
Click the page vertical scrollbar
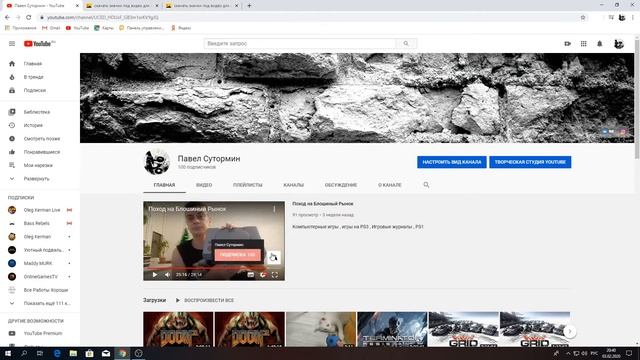click(637, 98)
